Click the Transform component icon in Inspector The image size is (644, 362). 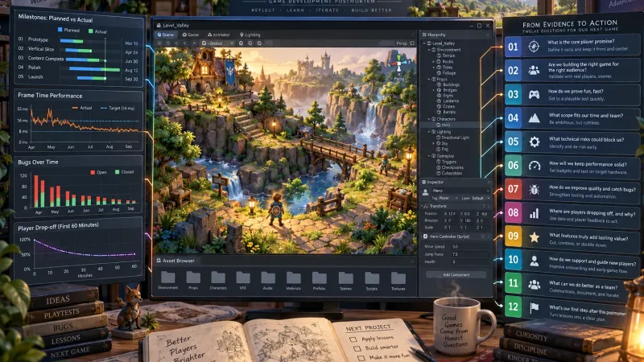pos(426,206)
